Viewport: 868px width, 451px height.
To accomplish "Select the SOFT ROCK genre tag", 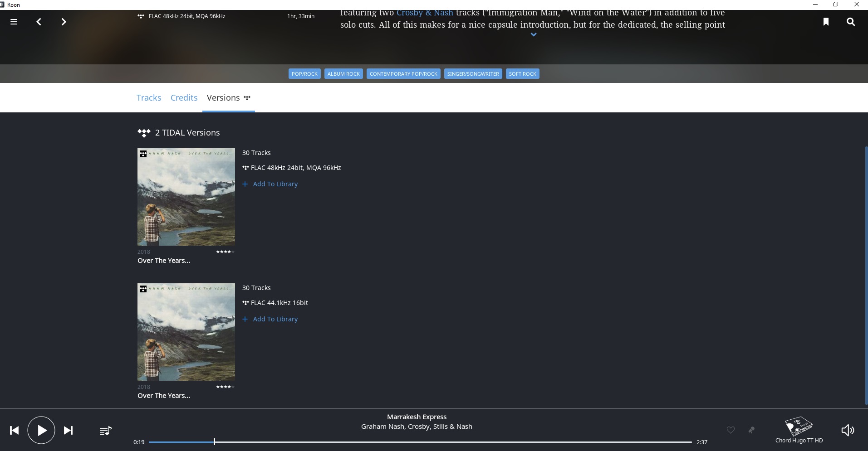I will click(x=522, y=74).
